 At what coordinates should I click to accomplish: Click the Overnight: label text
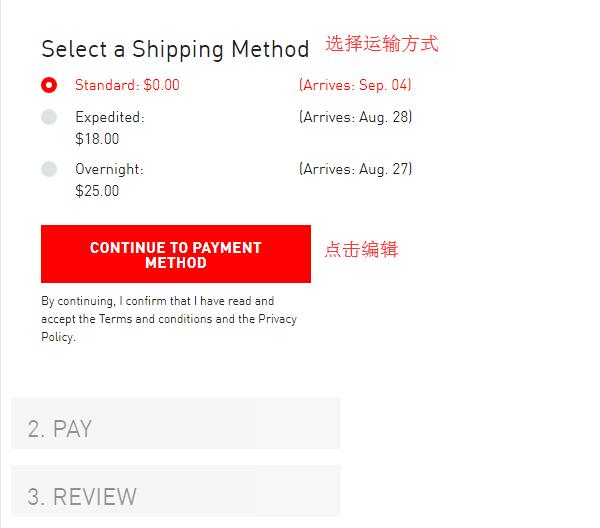tap(109, 169)
